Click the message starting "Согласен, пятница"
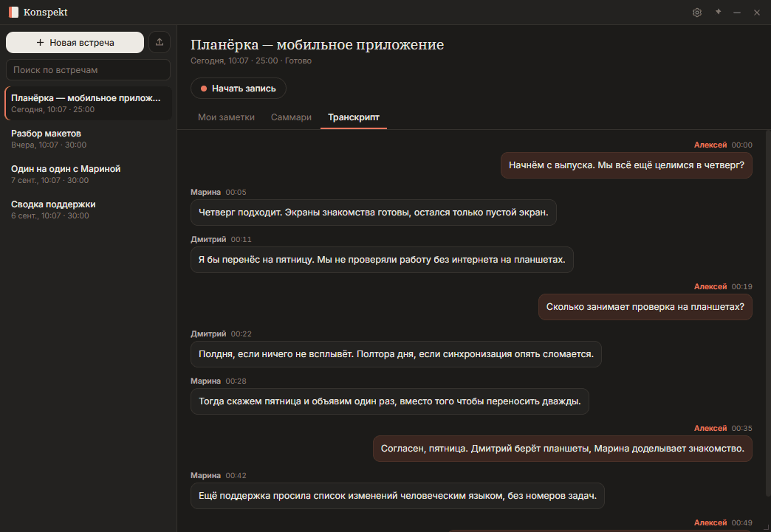Screen dimensions: 771x532 coord(563,448)
